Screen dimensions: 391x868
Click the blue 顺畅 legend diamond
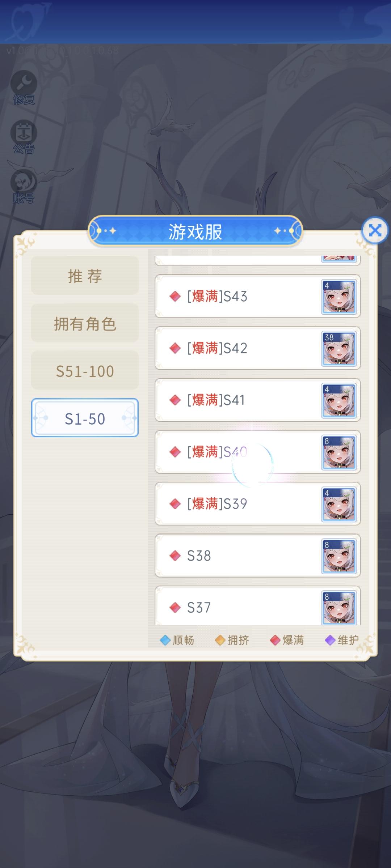(165, 640)
